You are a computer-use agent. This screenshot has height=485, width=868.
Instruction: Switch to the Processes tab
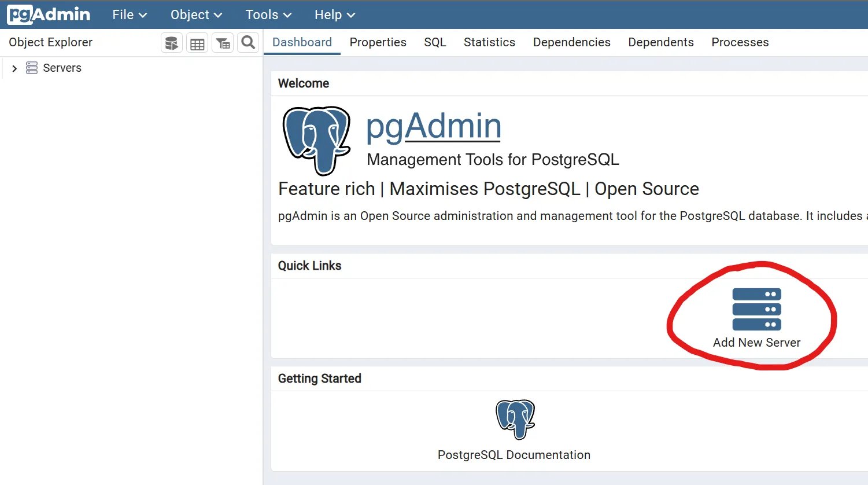pyautogui.click(x=740, y=42)
